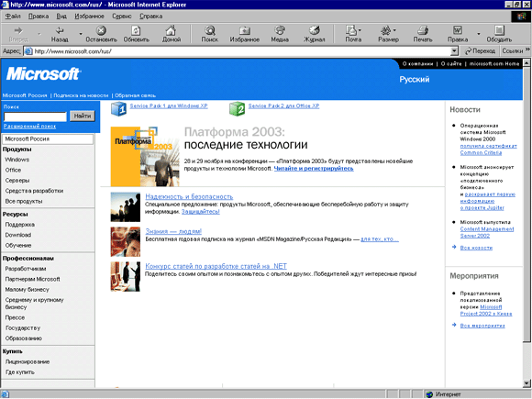Click in the search text field
The height and width of the screenshot is (399, 532).
pyautogui.click(x=35, y=116)
